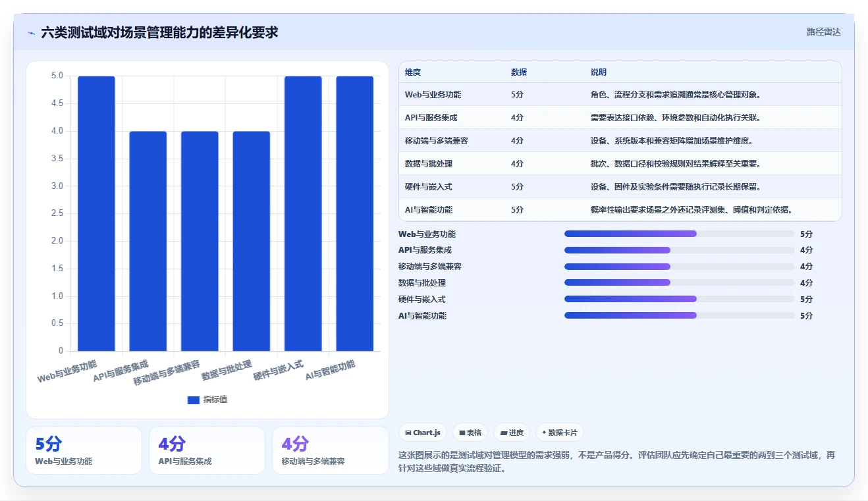
Task: Click the 4分 value beside the 数据与批处理 progress bar
Action: click(x=806, y=282)
